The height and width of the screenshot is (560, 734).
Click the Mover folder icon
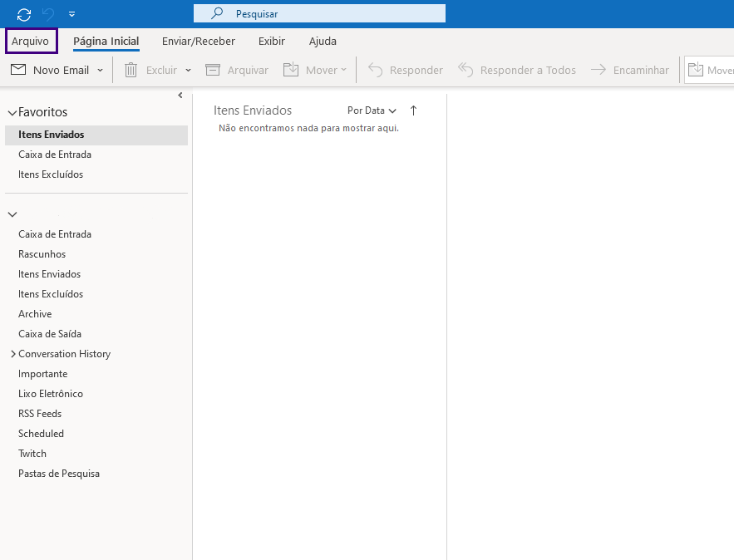tap(291, 70)
